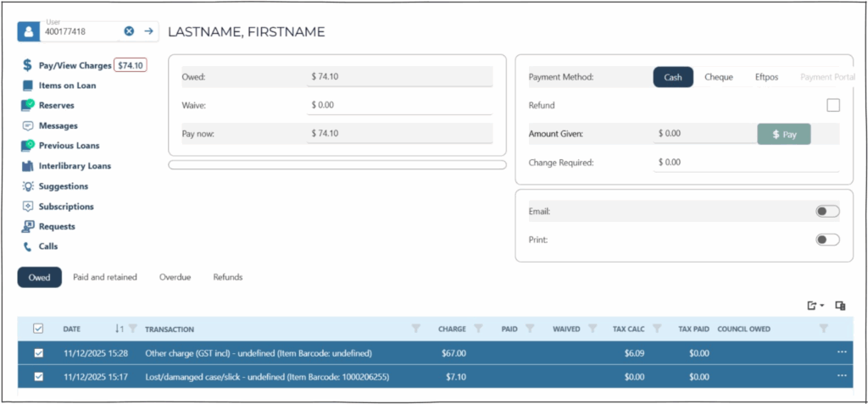Select Eftpos as payment method
The height and width of the screenshot is (404, 868).
765,77
